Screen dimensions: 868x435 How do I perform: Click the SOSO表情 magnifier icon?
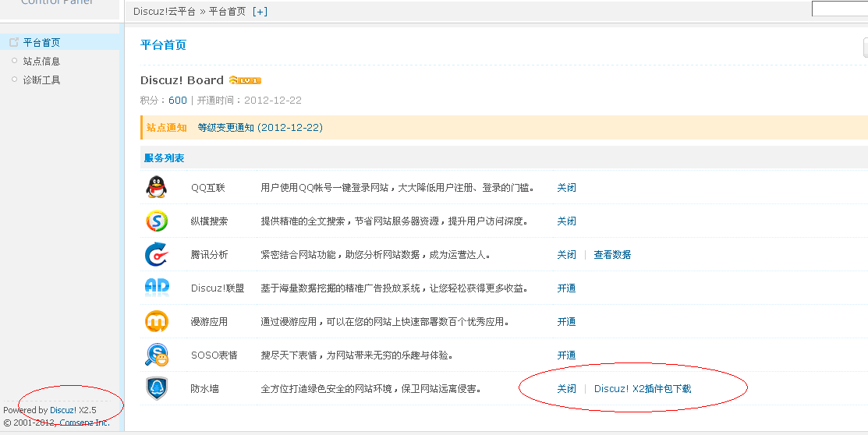point(157,355)
